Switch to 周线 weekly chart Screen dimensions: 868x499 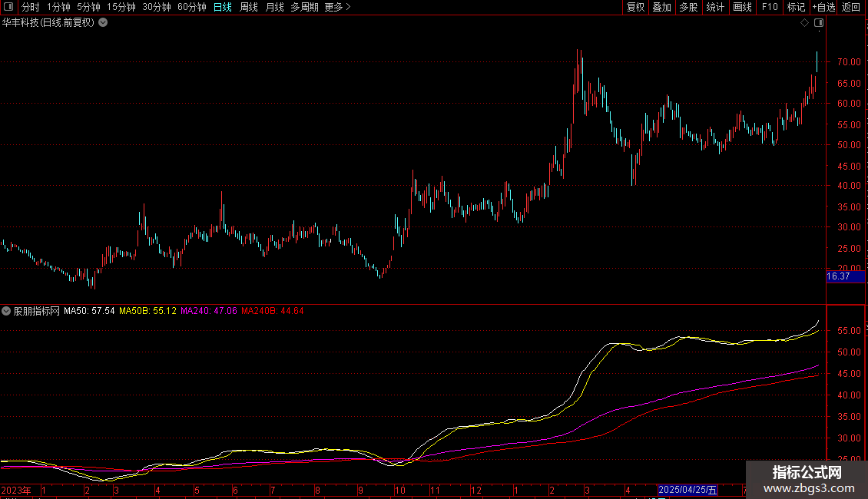pos(249,7)
